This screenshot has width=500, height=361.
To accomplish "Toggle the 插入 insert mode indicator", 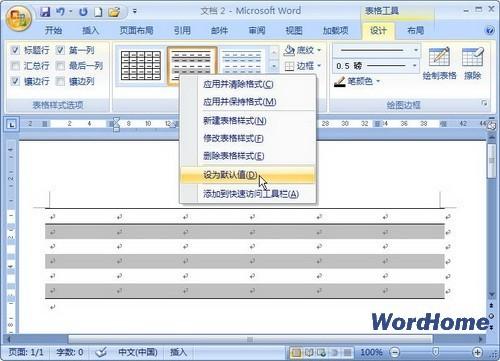I will [178, 352].
